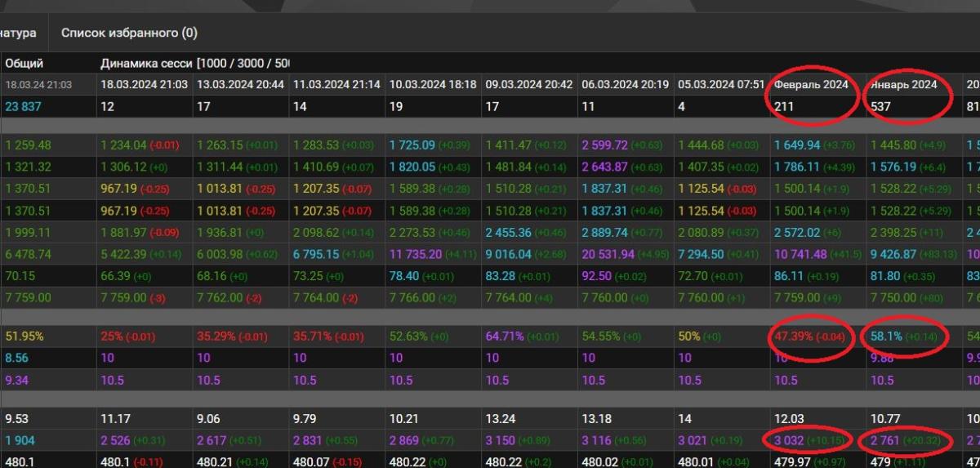Select the 06.03.2024 20:19 session column header
The image size is (980, 468).
coord(625,84)
